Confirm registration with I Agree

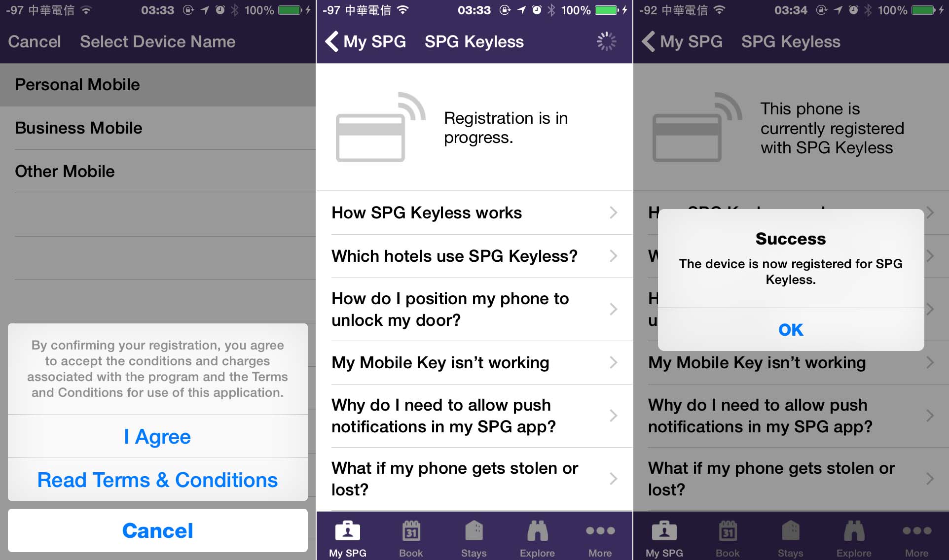[158, 436]
